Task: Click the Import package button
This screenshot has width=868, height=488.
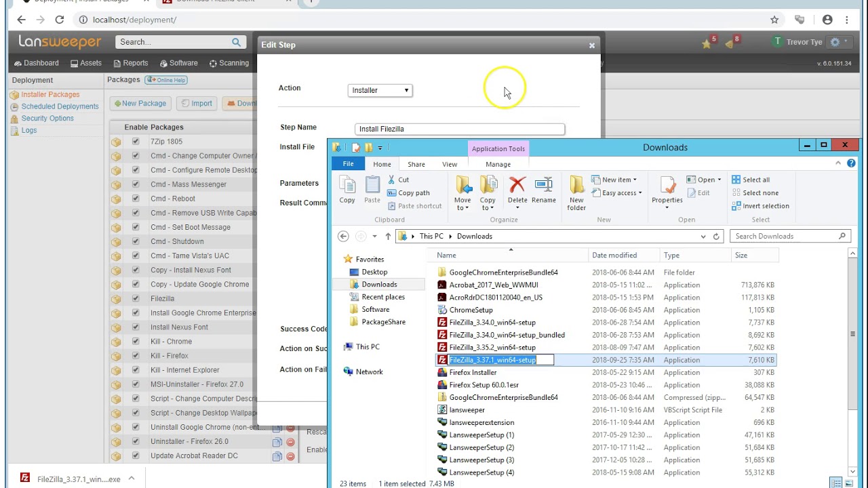Action: [196, 104]
